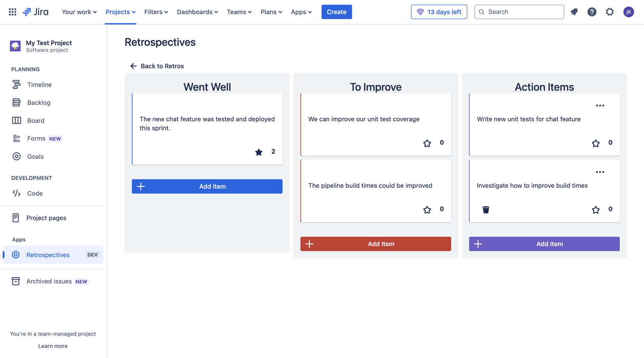This screenshot has height=358, width=644.
Task: Add an item to To Improve column
Action: [x=375, y=244]
